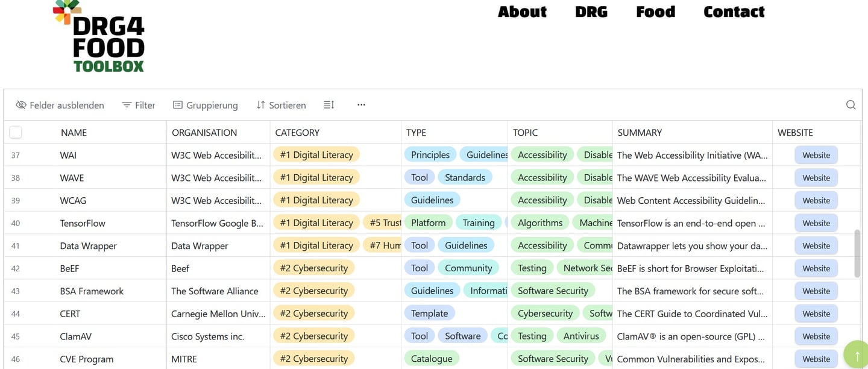Click the Carnegie Mellon Univ... organisation cell

[218, 314]
